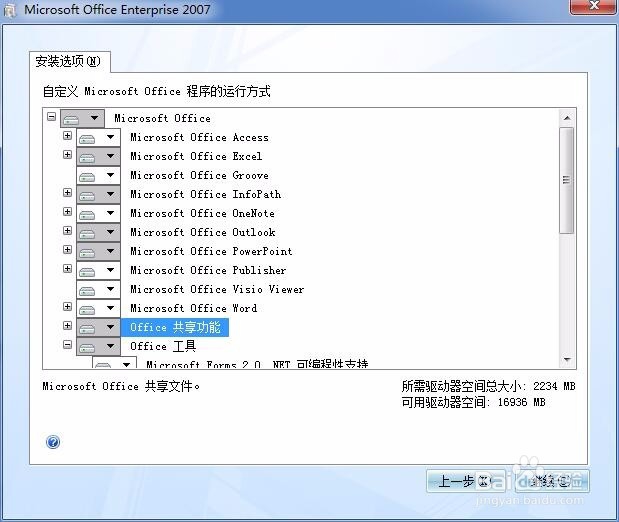Screen dimensions: 619x522
Task: Open install-state dropdown for Microsoft Office OneNote
Action: tap(98, 213)
